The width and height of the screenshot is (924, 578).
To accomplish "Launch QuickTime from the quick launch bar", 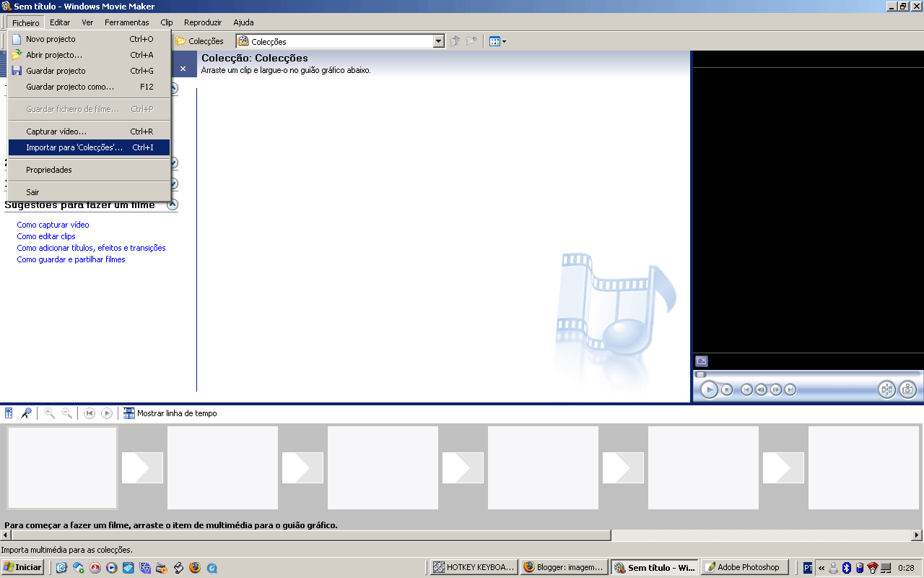I will pyautogui.click(x=212, y=568).
